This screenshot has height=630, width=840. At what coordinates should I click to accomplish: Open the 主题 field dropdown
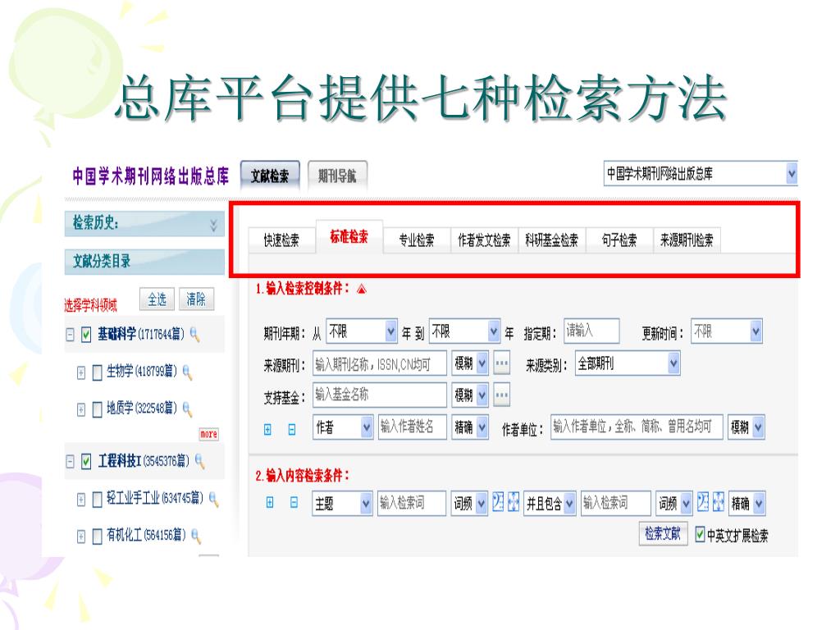coord(366,504)
